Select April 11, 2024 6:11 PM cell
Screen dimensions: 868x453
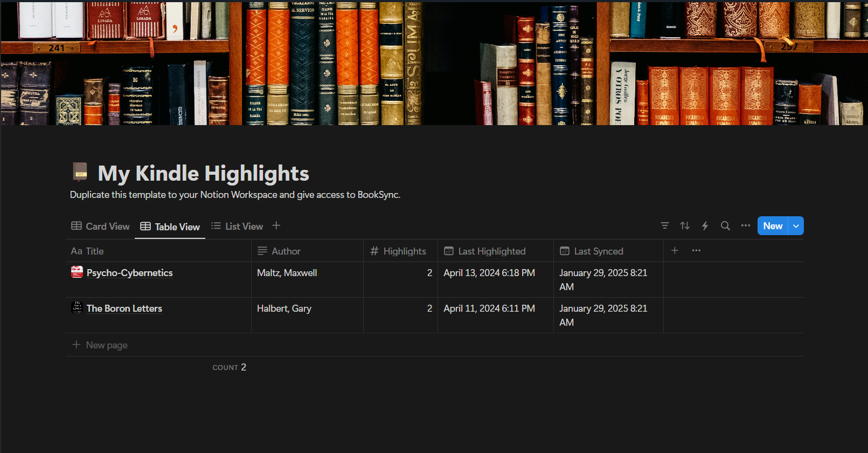point(496,315)
